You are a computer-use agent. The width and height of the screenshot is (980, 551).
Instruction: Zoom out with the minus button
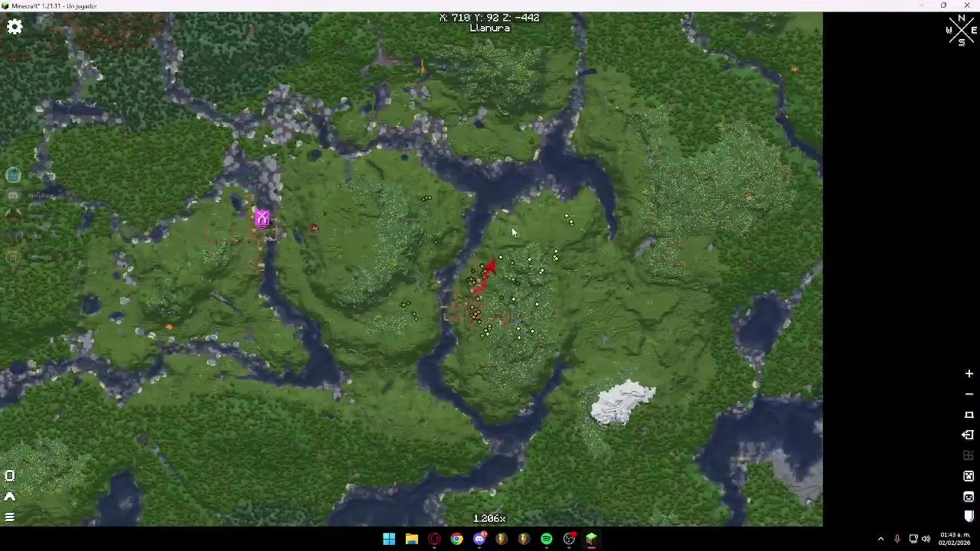969,394
